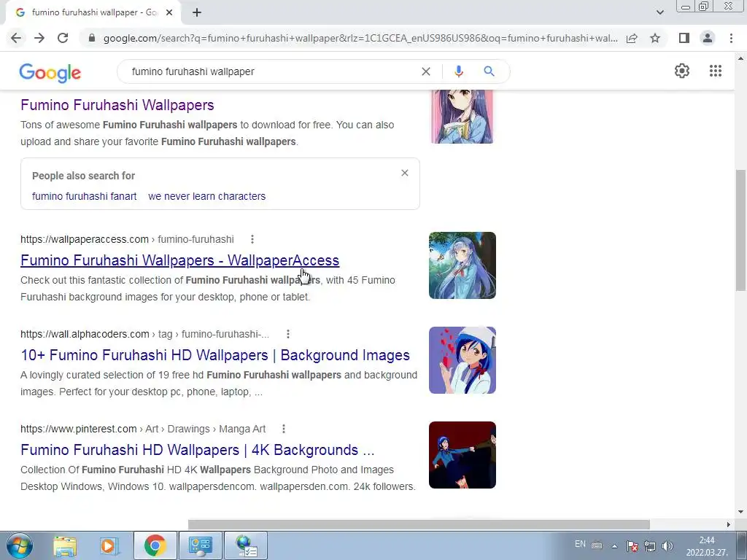Reload the current Google page
This screenshot has width=747, height=560.
[x=63, y=38]
